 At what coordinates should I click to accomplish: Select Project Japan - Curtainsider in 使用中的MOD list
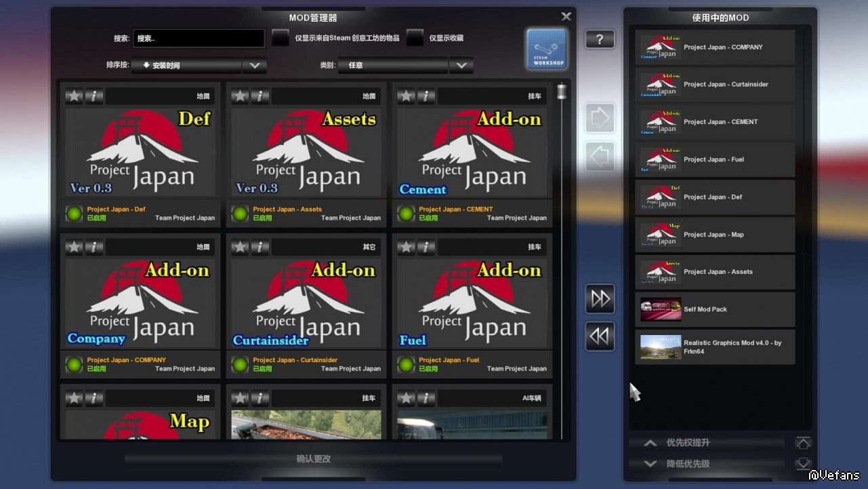[715, 85]
